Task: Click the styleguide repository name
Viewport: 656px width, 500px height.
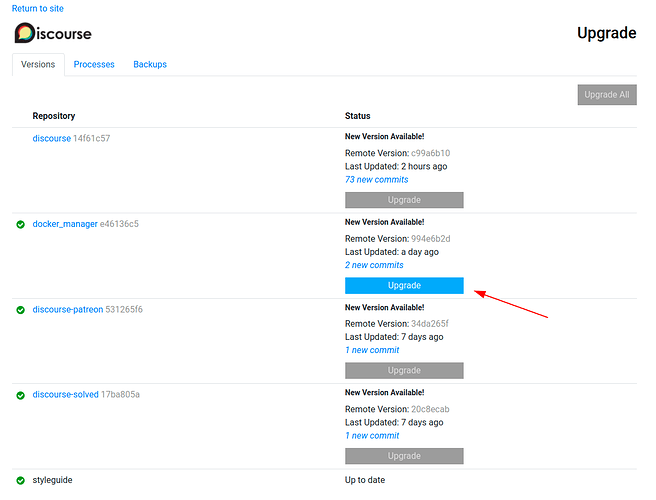Action: click(x=52, y=480)
